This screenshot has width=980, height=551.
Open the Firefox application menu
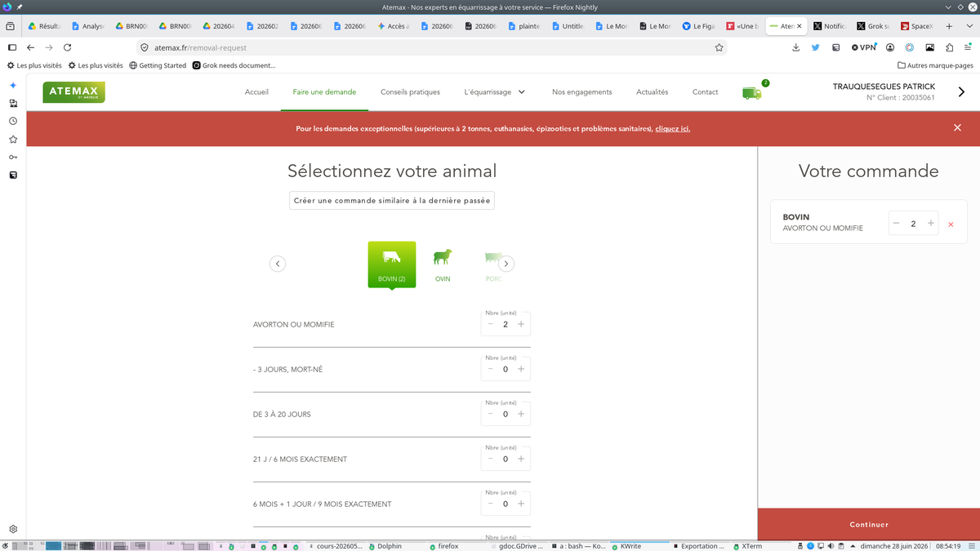[968, 47]
